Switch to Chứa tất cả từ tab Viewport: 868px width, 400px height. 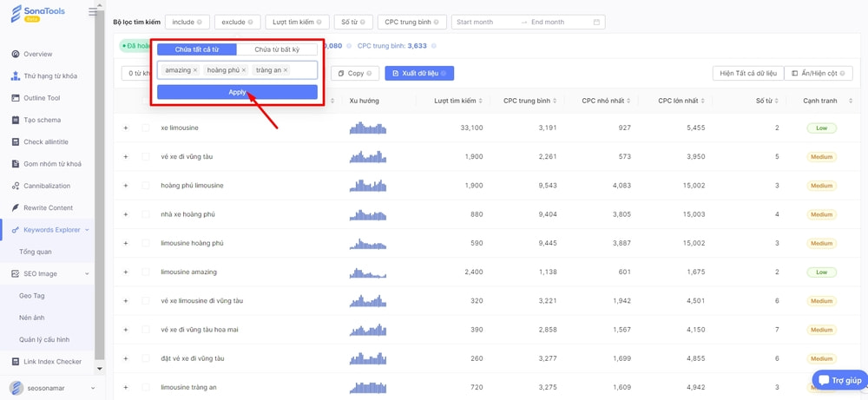(x=197, y=49)
